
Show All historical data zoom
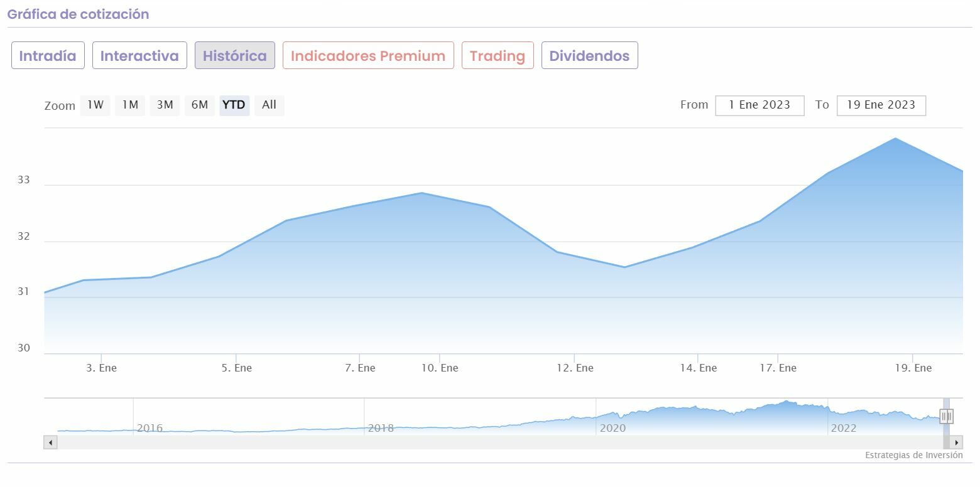pos(269,105)
